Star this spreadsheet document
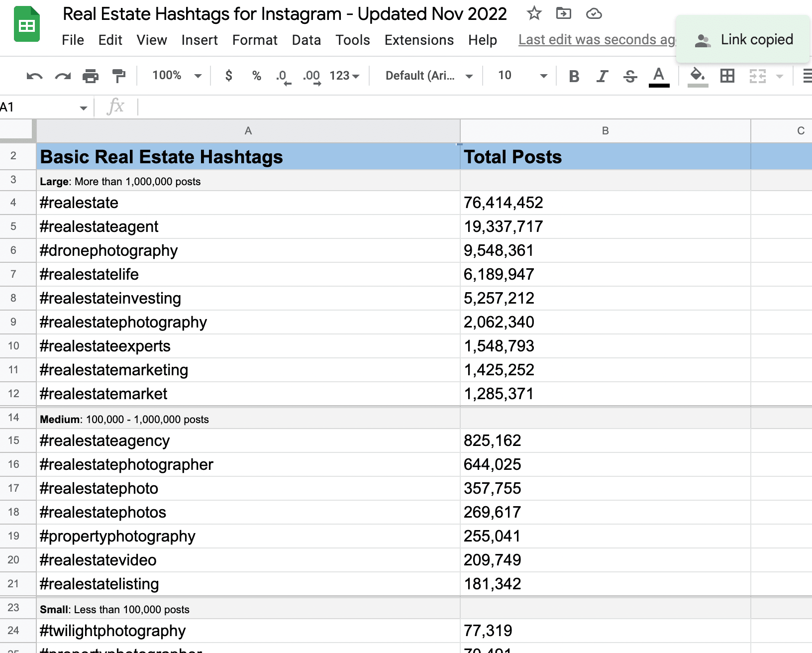This screenshot has width=812, height=653. tap(534, 13)
